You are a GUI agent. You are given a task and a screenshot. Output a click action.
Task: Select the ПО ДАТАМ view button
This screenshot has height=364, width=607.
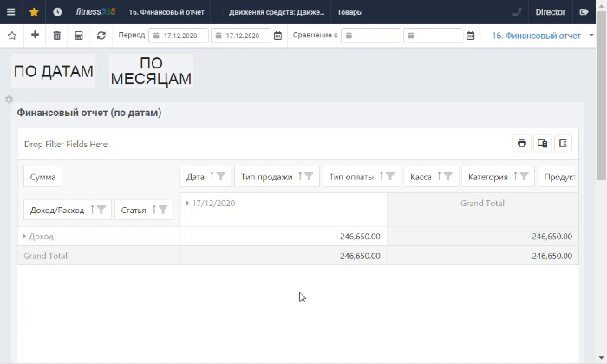coord(54,71)
